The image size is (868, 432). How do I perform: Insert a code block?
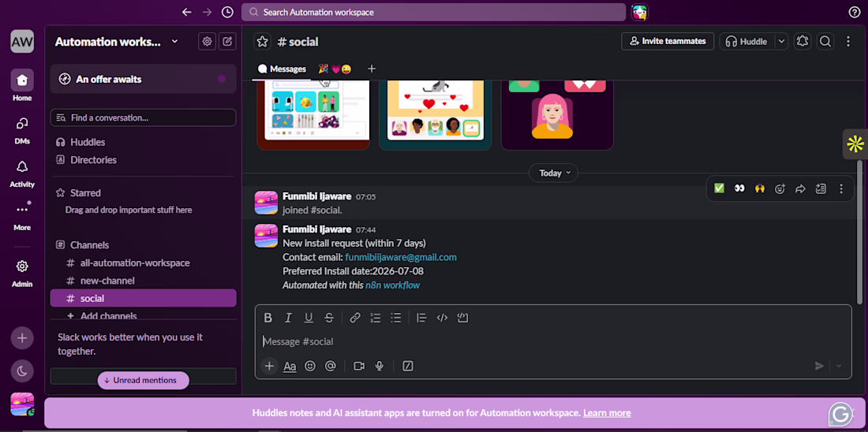[462, 318]
